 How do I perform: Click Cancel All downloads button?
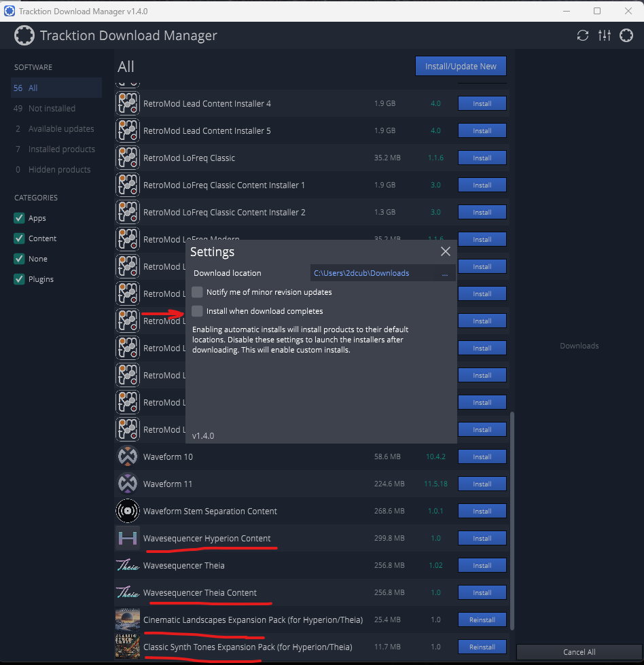tap(579, 652)
